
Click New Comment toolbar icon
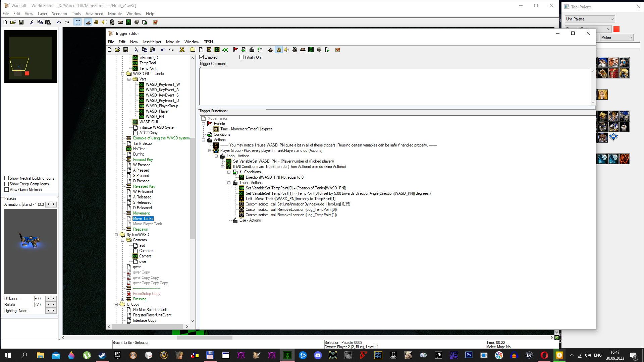[209, 50]
